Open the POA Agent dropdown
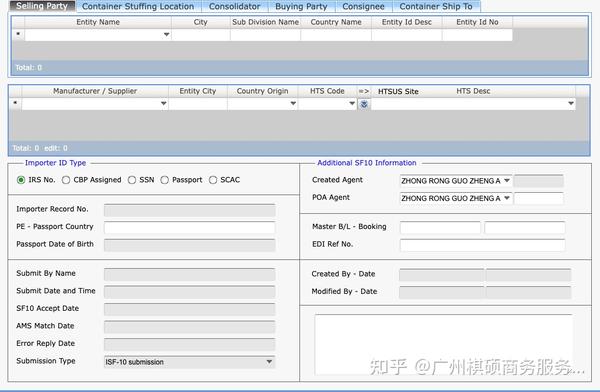 click(x=507, y=198)
